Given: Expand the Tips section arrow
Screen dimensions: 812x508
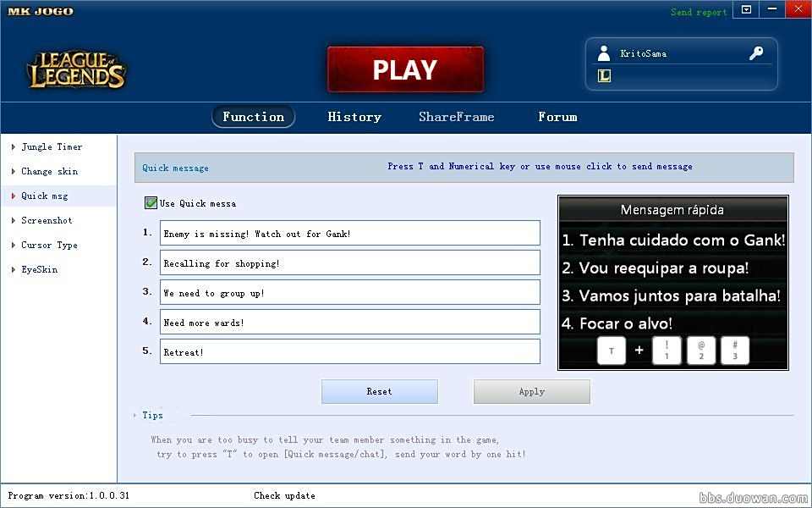Looking at the screenshot, I should tap(134, 415).
